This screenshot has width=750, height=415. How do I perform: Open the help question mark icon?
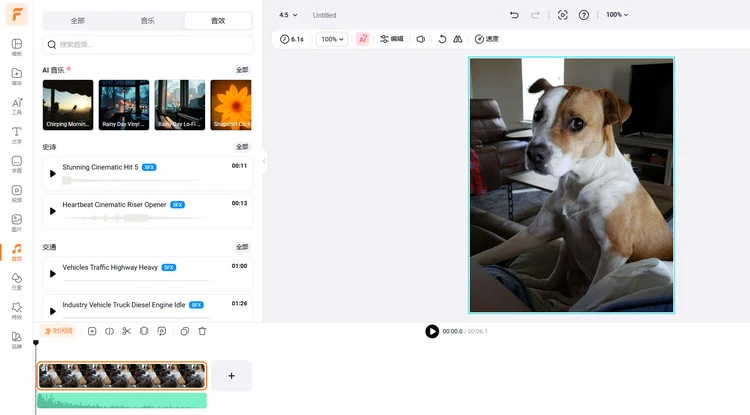point(584,15)
